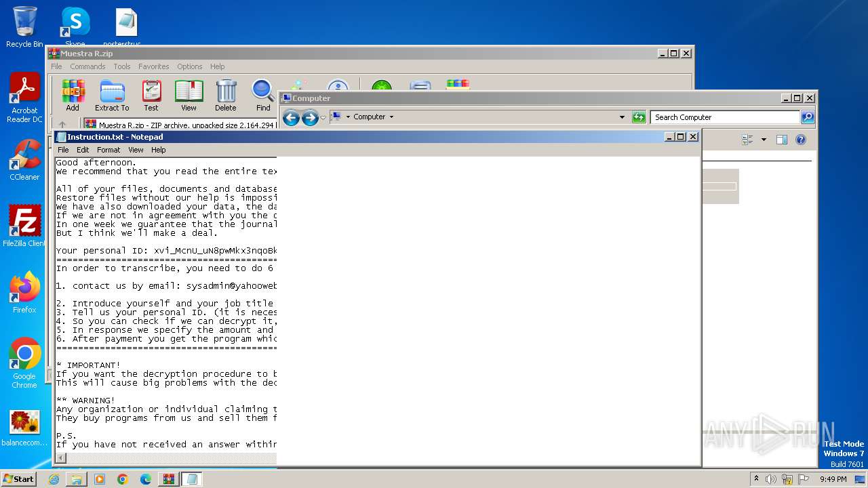Open balancecom desktop image file
The image size is (868, 488).
pos(24,428)
